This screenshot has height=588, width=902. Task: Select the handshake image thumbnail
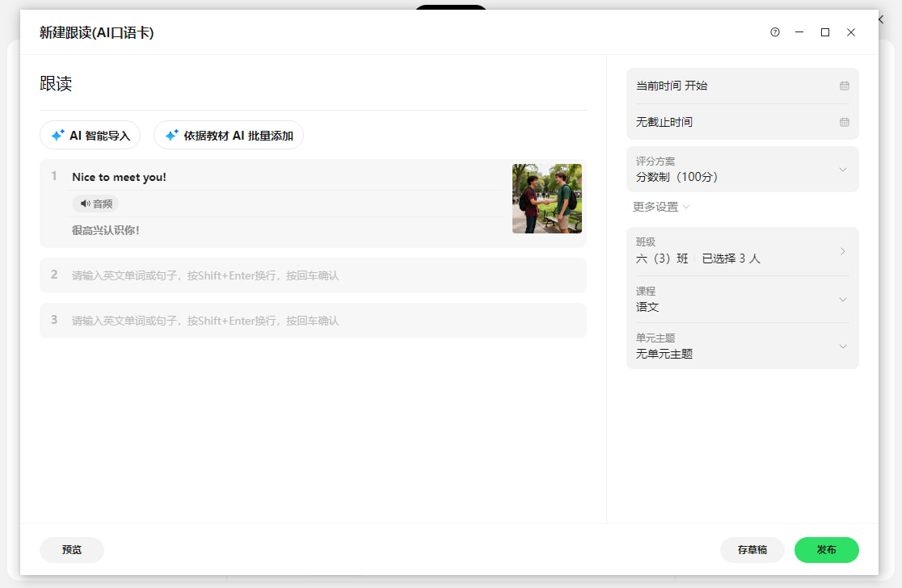coord(547,199)
